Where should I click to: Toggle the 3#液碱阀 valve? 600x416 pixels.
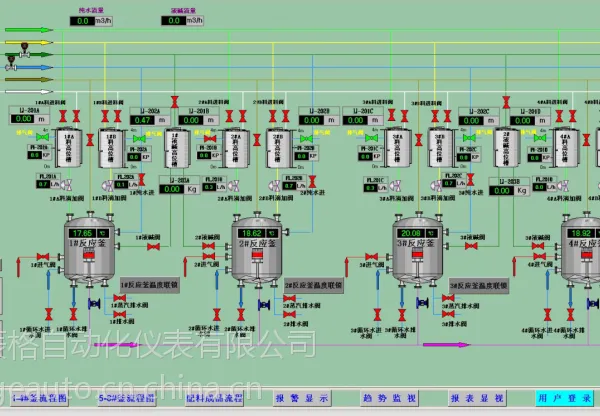(471, 246)
